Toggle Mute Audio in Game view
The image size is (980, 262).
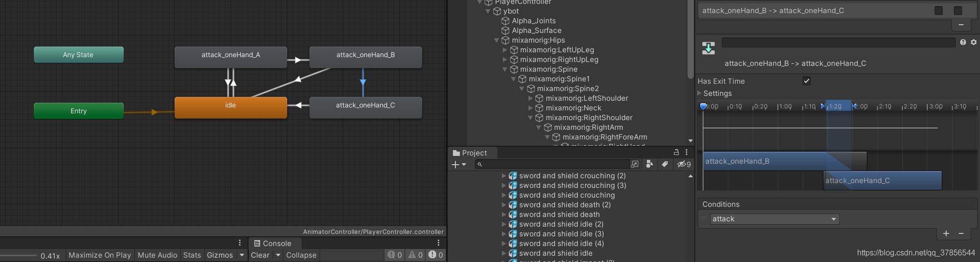click(157, 255)
